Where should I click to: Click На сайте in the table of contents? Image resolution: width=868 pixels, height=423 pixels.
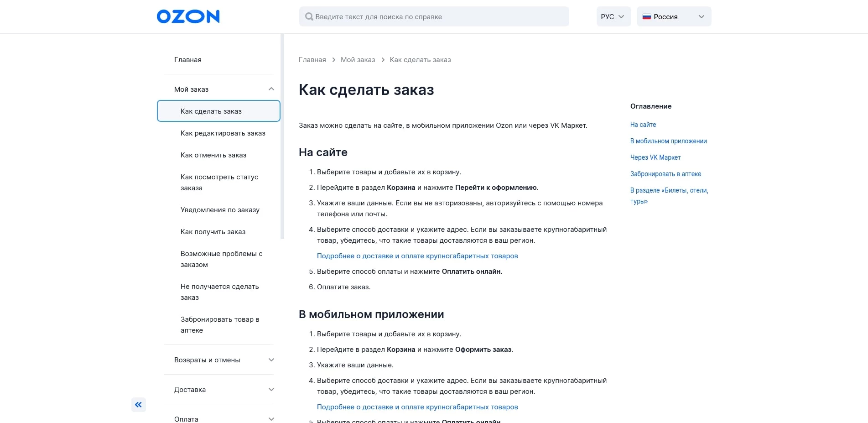click(x=643, y=125)
